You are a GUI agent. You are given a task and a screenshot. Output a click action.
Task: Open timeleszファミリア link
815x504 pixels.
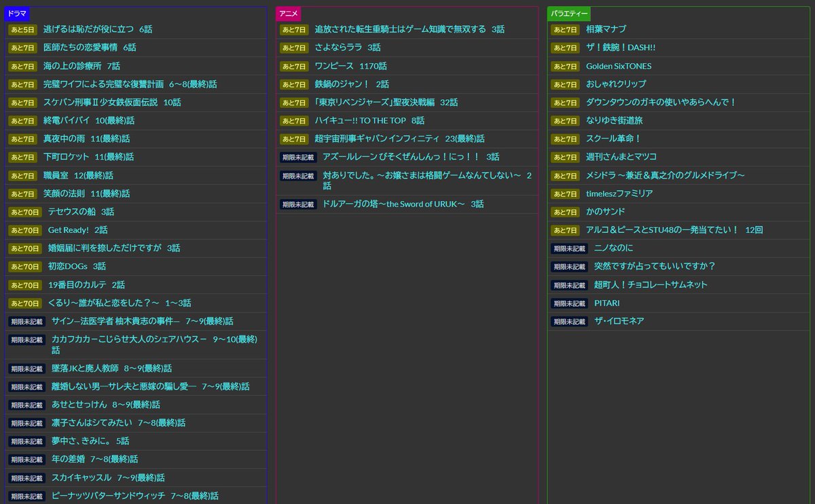point(619,194)
